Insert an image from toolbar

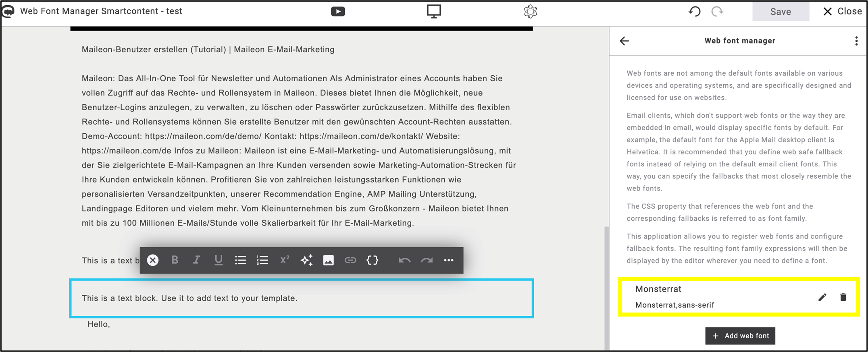[329, 260]
